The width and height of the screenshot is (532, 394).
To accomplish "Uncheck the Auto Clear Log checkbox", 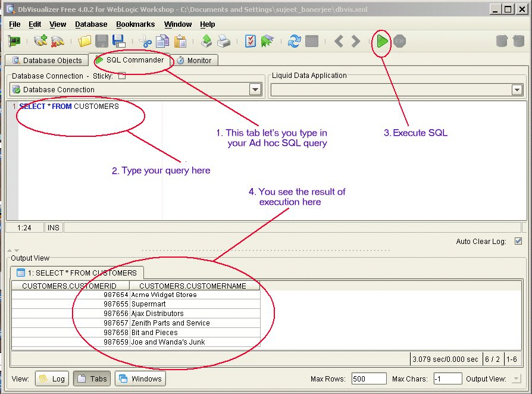I will tap(518, 241).
